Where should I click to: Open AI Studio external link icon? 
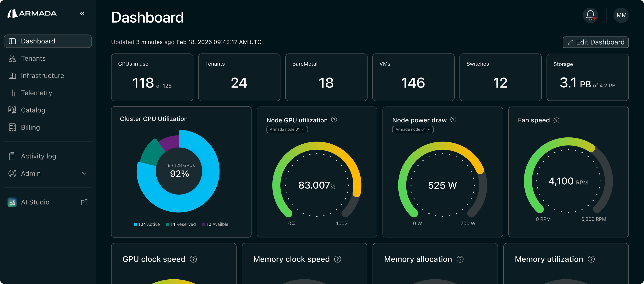tap(84, 202)
